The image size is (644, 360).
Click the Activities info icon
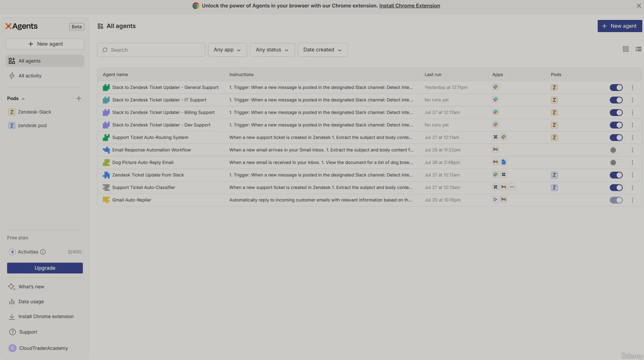[x=43, y=252]
